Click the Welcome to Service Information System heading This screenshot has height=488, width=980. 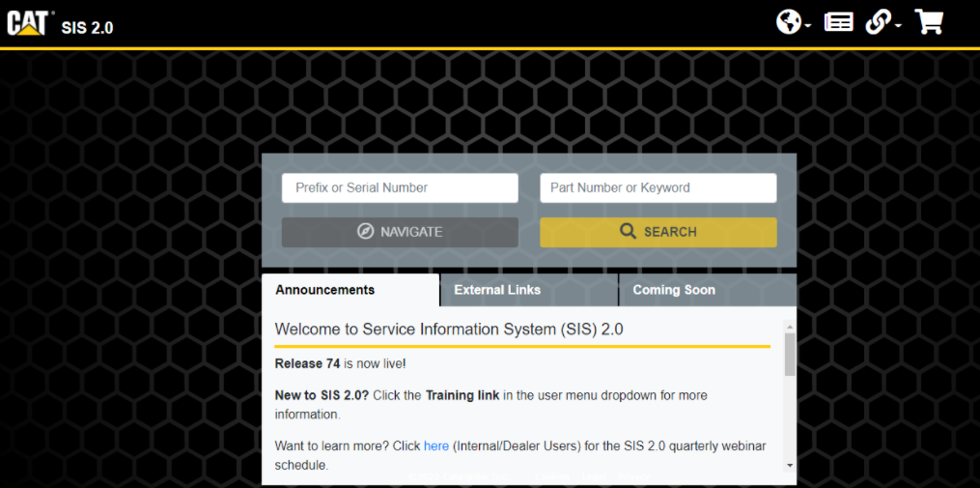(449, 330)
